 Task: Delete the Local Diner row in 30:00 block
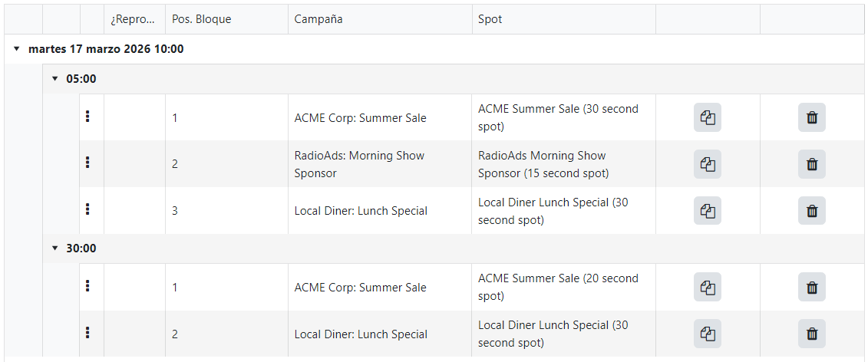811,333
